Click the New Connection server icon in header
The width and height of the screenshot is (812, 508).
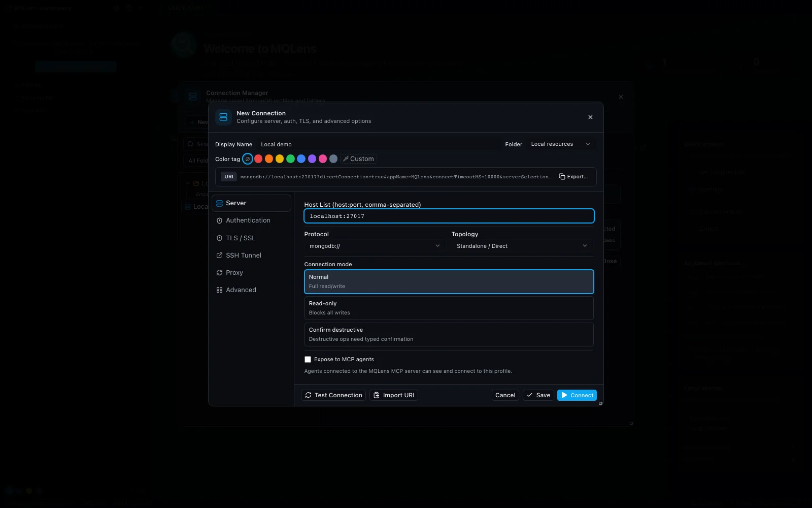click(x=223, y=117)
